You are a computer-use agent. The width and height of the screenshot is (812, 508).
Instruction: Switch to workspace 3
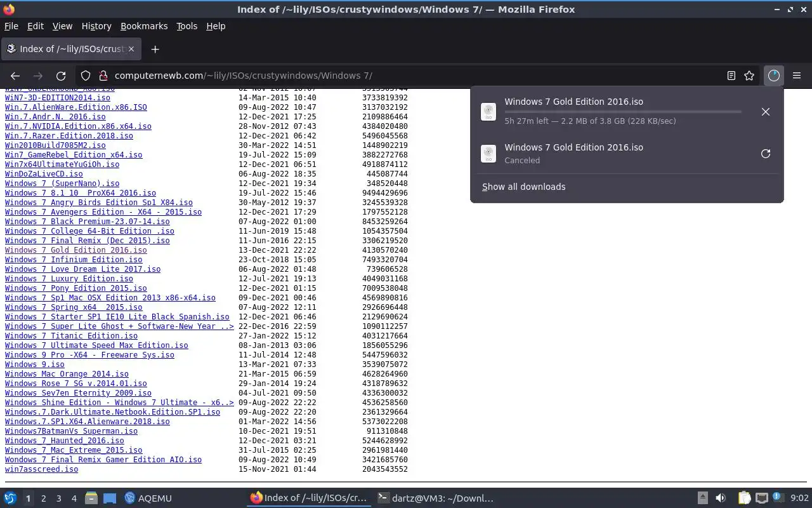point(58,498)
